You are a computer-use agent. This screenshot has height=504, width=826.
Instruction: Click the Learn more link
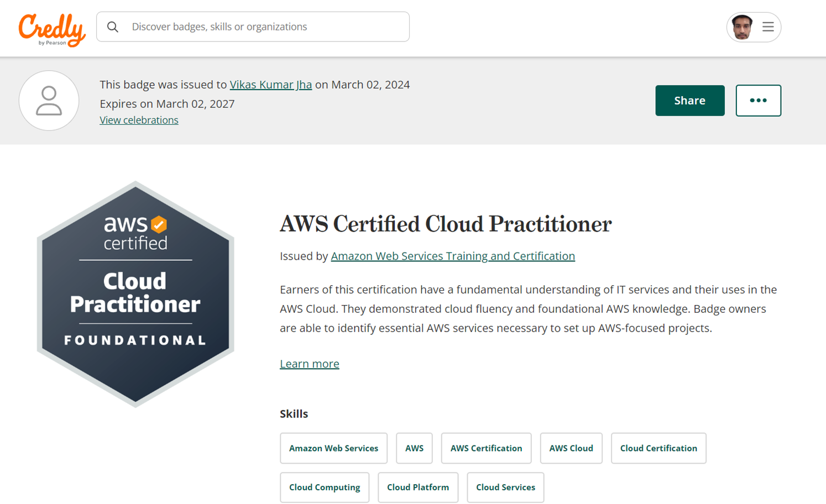[x=309, y=364]
